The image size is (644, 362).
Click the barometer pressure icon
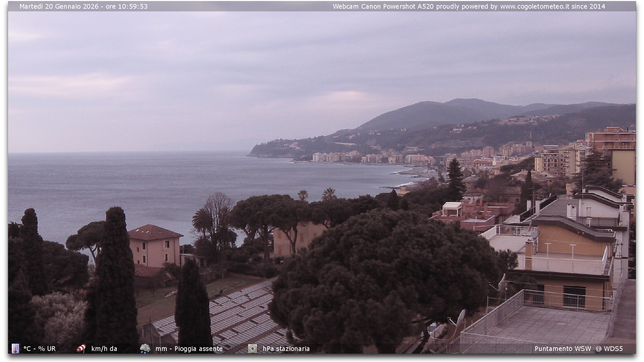coord(253,349)
